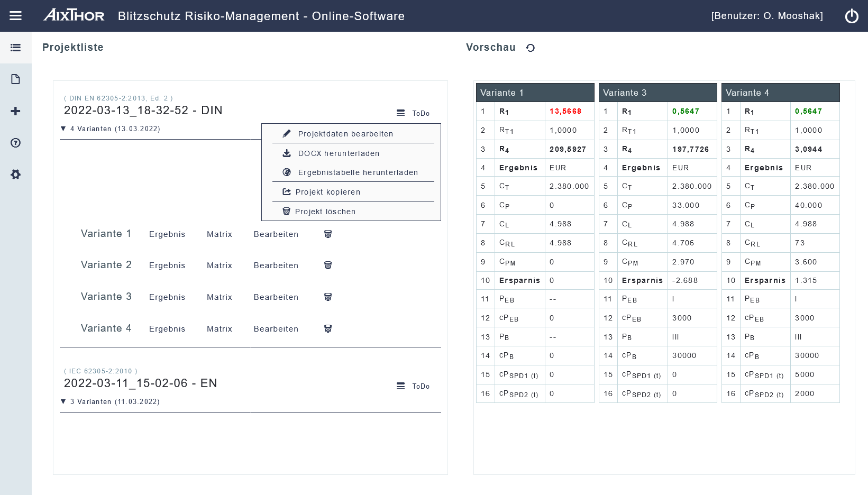Open the hamburger menu in header
Viewport: 868px width, 495px height.
[x=15, y=16]
